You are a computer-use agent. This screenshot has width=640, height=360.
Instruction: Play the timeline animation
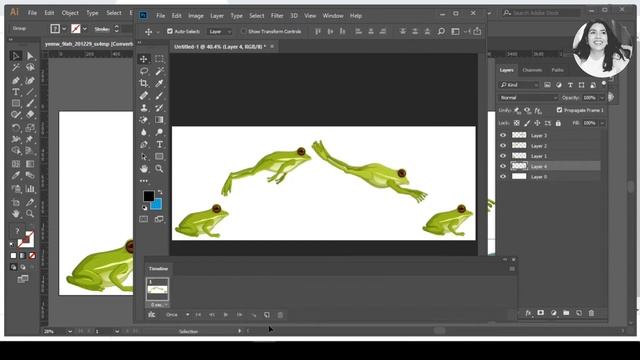(x=225, y=315)
